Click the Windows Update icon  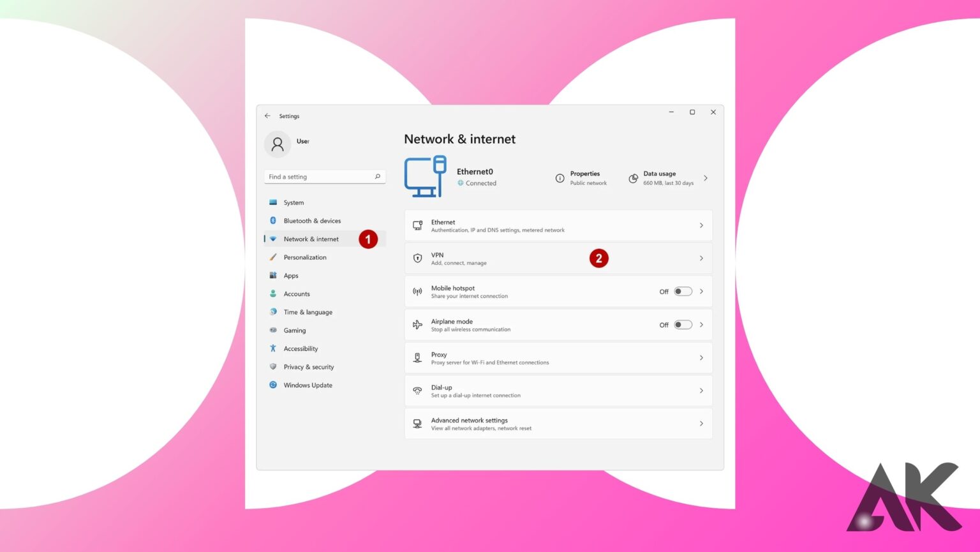click(x=274, y=385)
